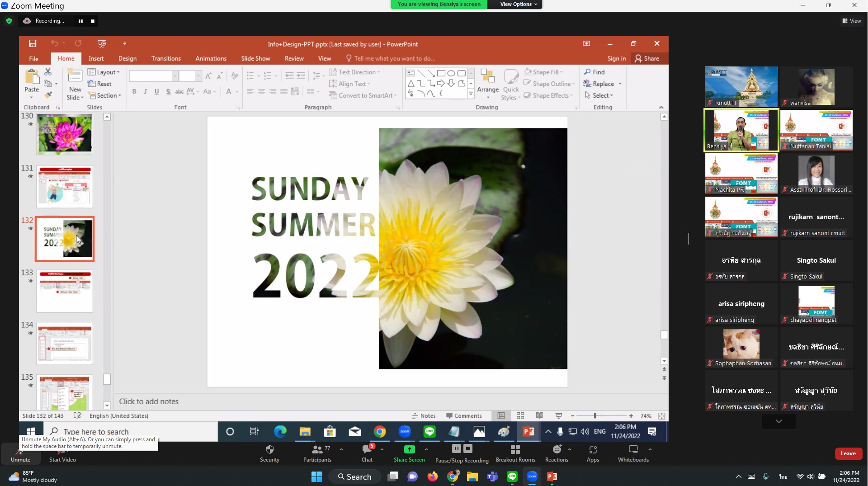Click the Share button in PowerPoint
Image resolution: width=868 pixels, height=486 pixels.
tap(647, 59)
